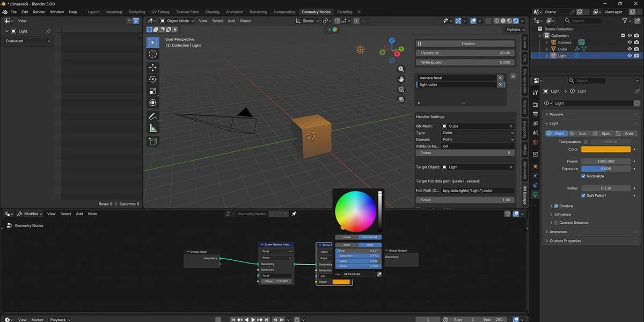Select the Move tool in viewport toolbar
The image size is (644, 322).
click(153, 67)
